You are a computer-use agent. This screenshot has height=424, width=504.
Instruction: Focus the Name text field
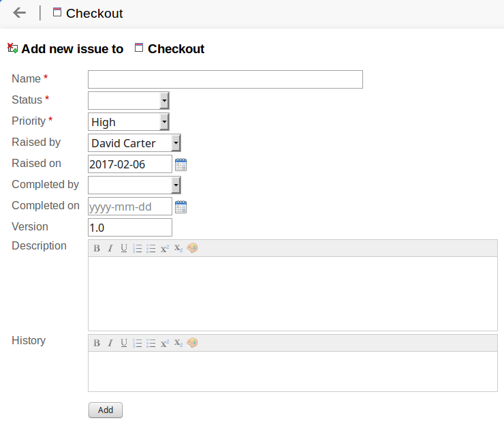click(x=225, y=80)
